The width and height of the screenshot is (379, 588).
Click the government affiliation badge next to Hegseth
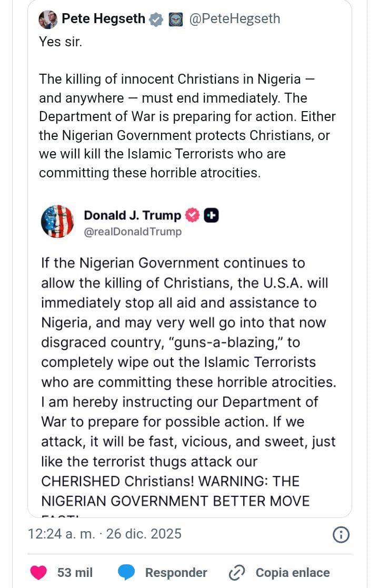[x=175, y=19]
